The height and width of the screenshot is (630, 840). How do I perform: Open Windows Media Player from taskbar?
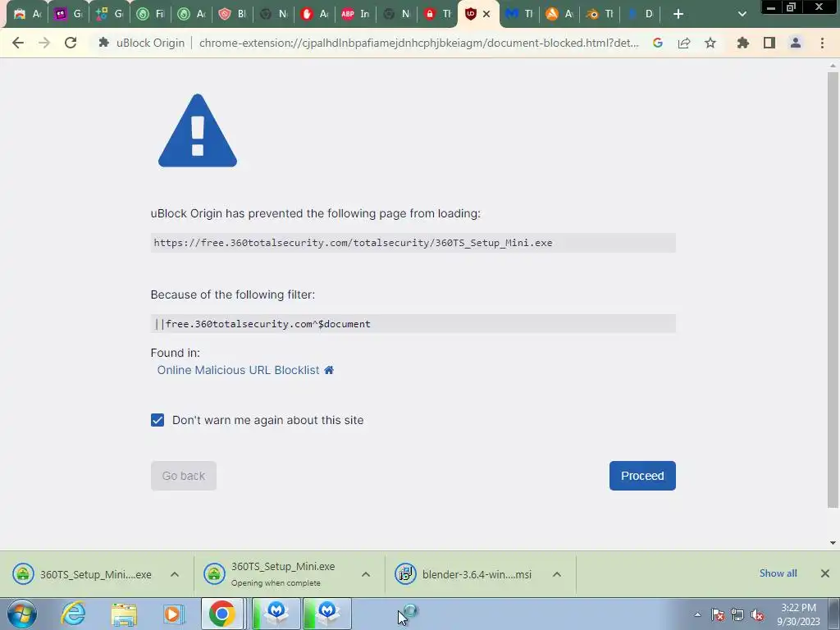coord(174,614)
